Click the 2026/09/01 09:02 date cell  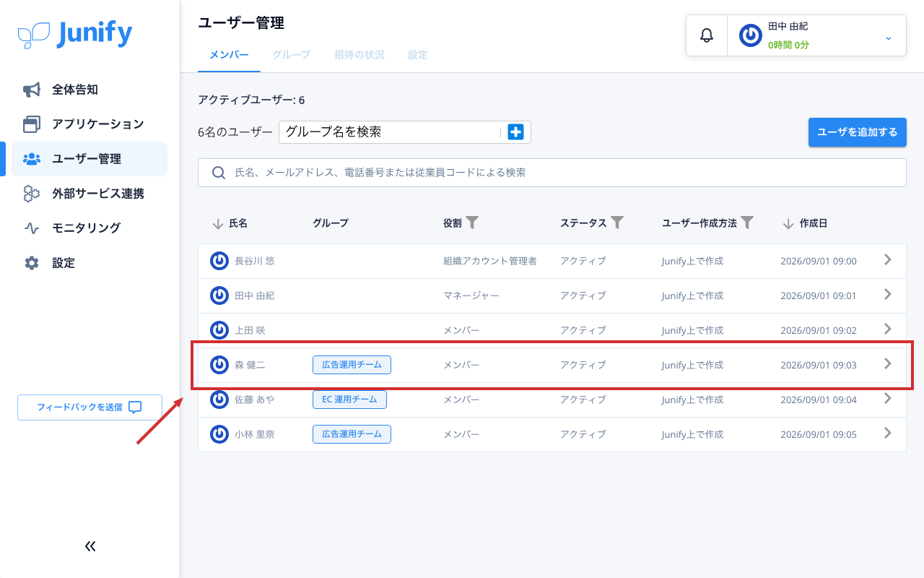coord(819,330)
